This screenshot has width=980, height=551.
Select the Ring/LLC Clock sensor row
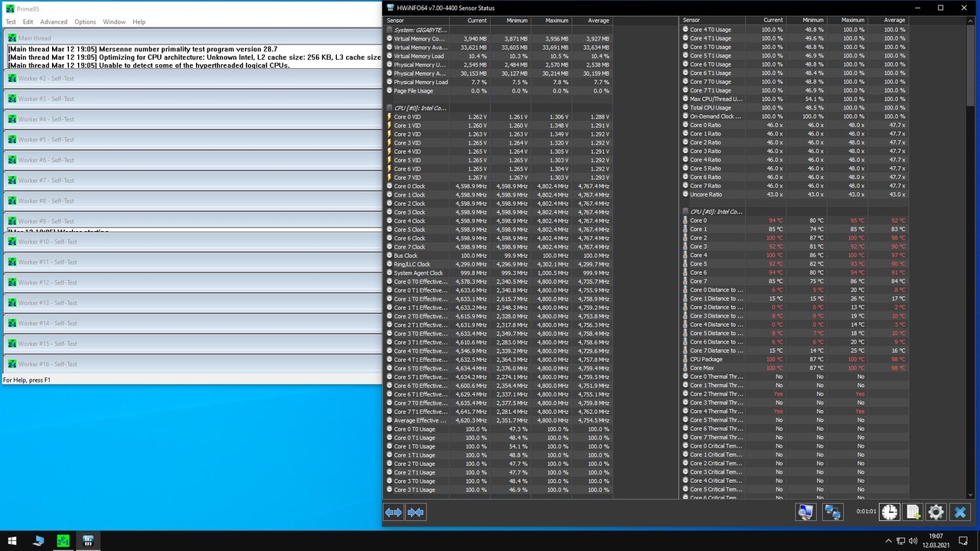pyautogui.click(x=498, y=264)
